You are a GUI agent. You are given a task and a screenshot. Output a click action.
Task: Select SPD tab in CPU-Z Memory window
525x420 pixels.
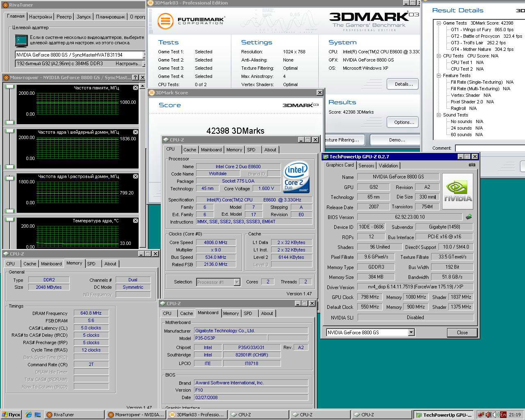pyautogui.click(x=91, y=264)
